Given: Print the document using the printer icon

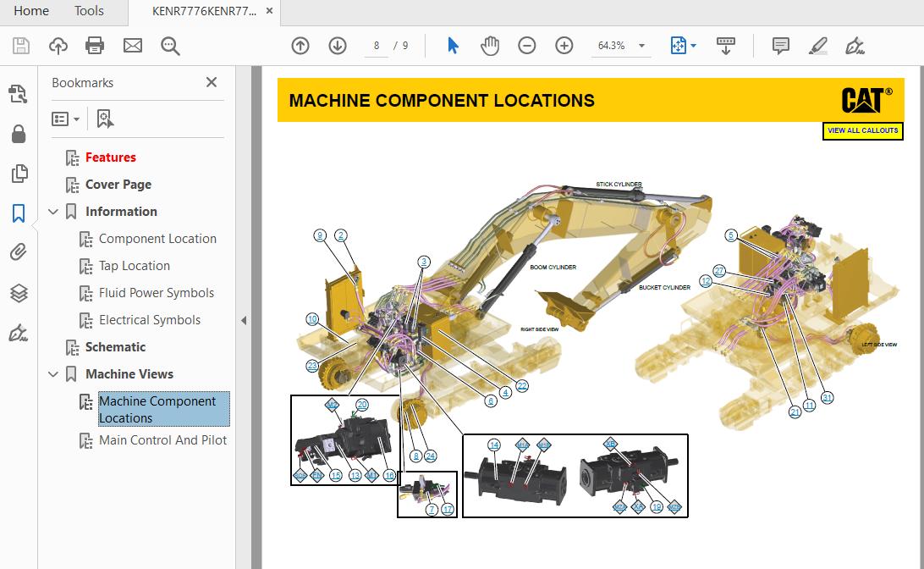Looking at the screenshot, I should (94, 46).
